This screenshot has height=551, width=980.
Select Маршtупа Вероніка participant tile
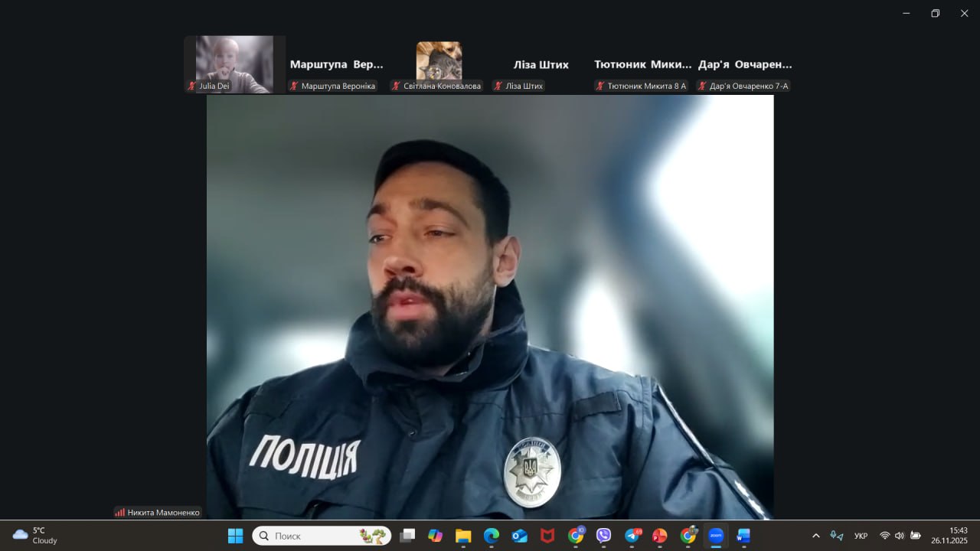336,65
